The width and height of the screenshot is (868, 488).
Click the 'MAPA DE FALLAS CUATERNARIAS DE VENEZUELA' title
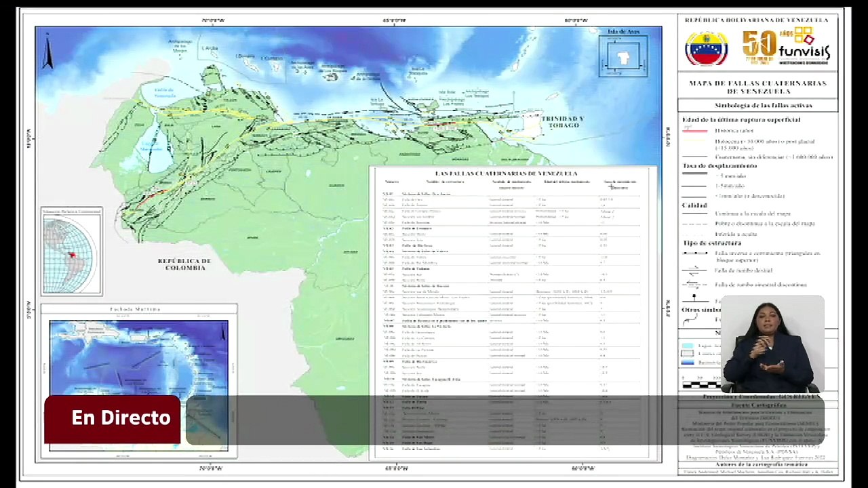pos(757,87)
